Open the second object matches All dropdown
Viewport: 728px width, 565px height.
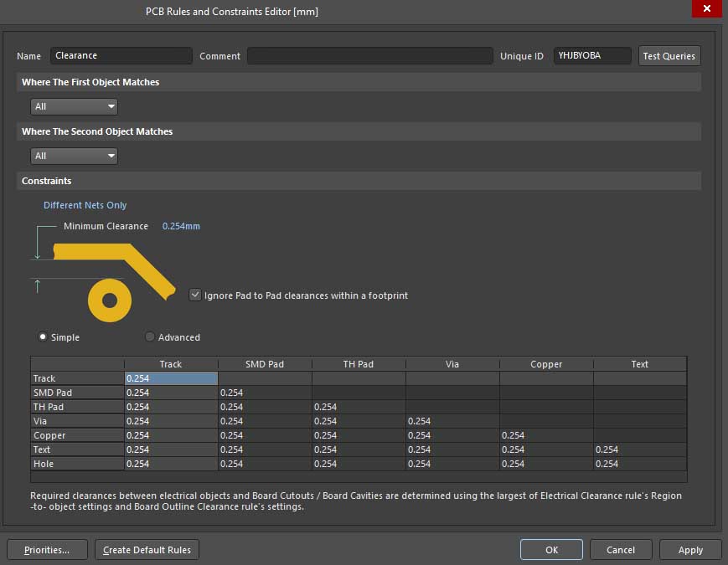[x=75, y=156]
